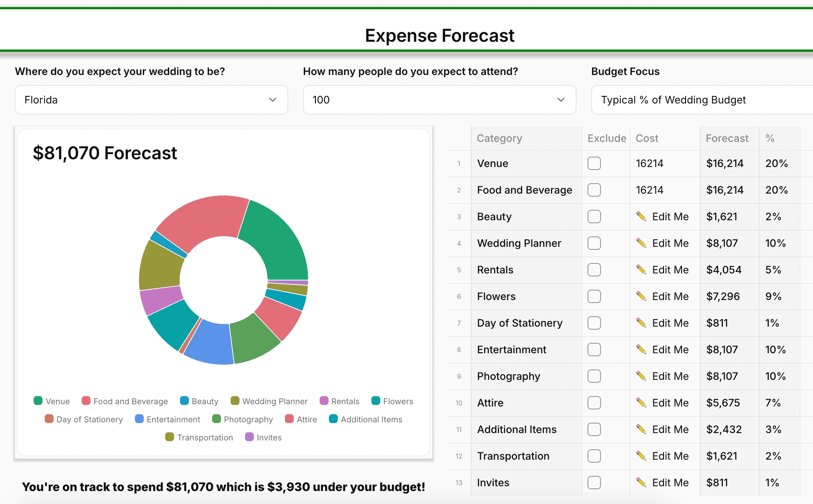This screenshot has width=813, height=504.
Task: Click the pencil icon in Invites row
Action: (x=641, y=482)
